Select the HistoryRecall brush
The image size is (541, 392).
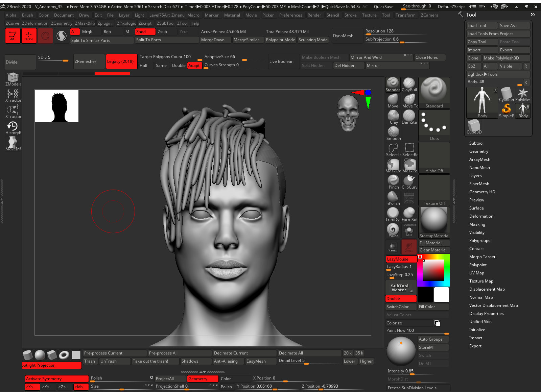13,128
